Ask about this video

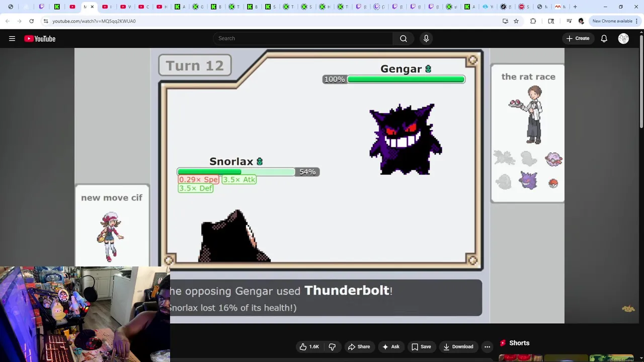click(x=390, y=347)
